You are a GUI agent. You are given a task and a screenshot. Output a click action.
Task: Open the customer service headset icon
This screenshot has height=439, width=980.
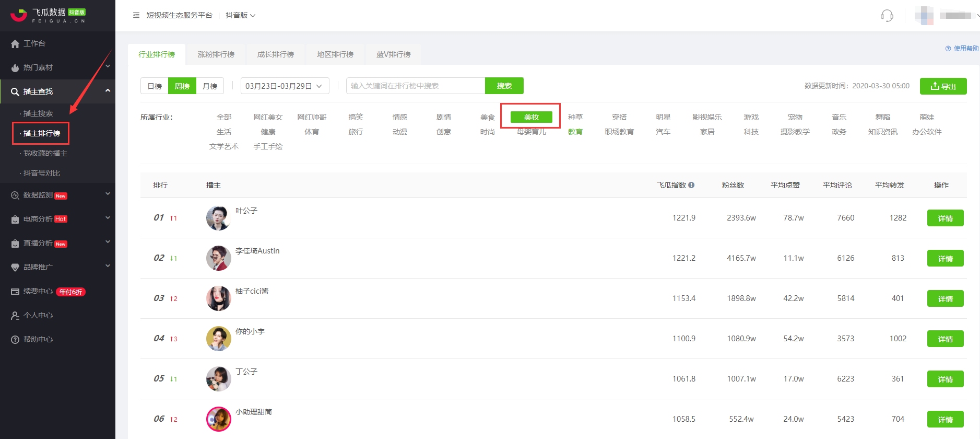887,16
